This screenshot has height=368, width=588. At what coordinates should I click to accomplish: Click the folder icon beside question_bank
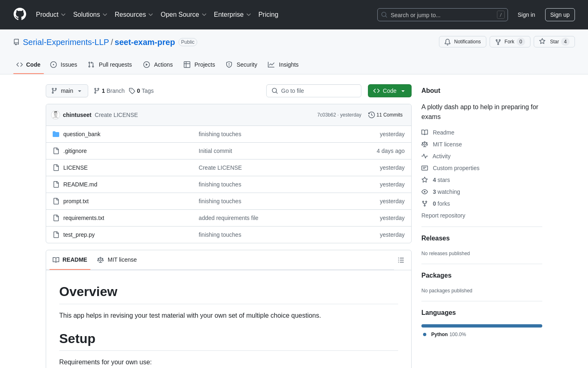[x=56, y=134]
